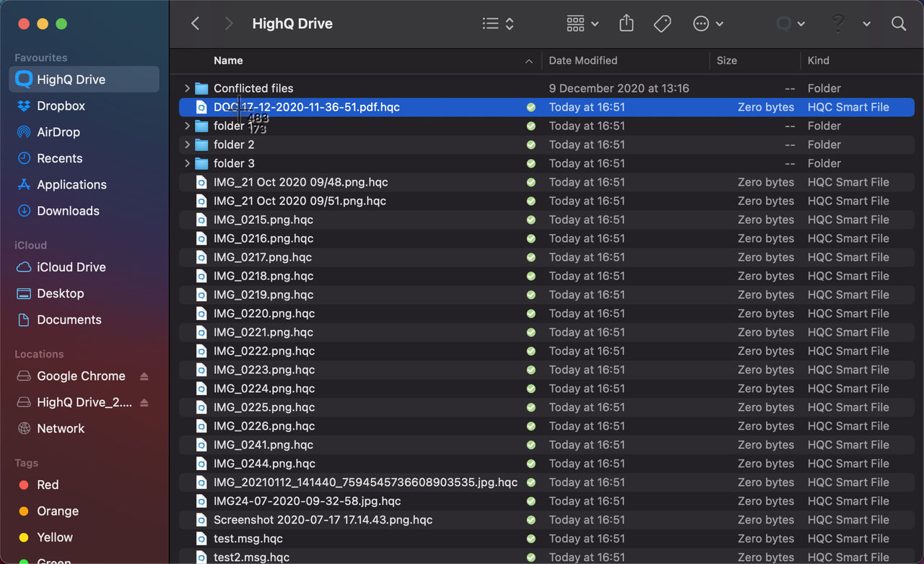924x564 pixels.
Task: Click the file icon of IMG_0241.png.hqc
Action: point(201,445)
